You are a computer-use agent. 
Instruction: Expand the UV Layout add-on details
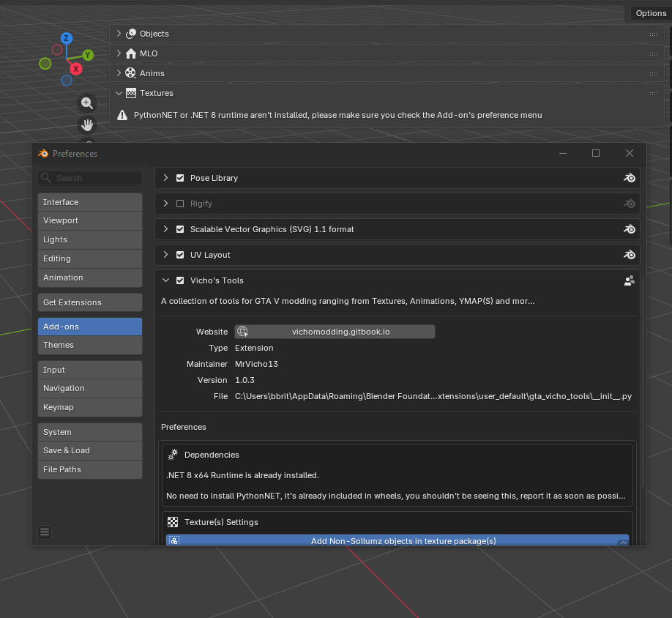166,255
